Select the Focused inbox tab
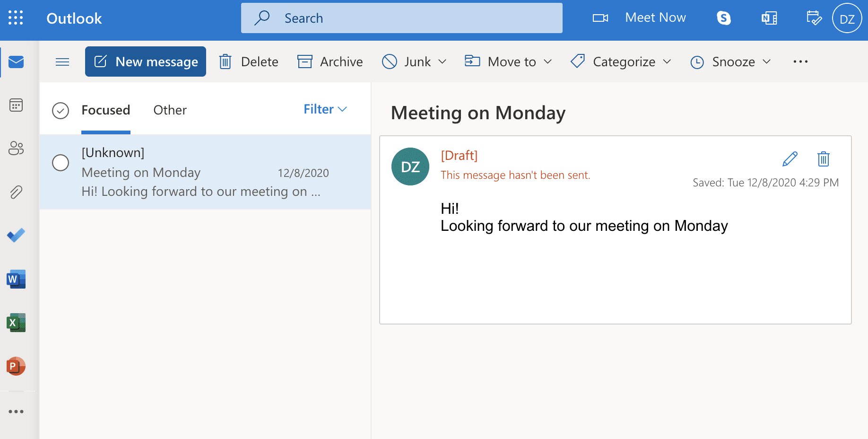The width and height of the screenshot is (868, 439). tap(105, 110)
